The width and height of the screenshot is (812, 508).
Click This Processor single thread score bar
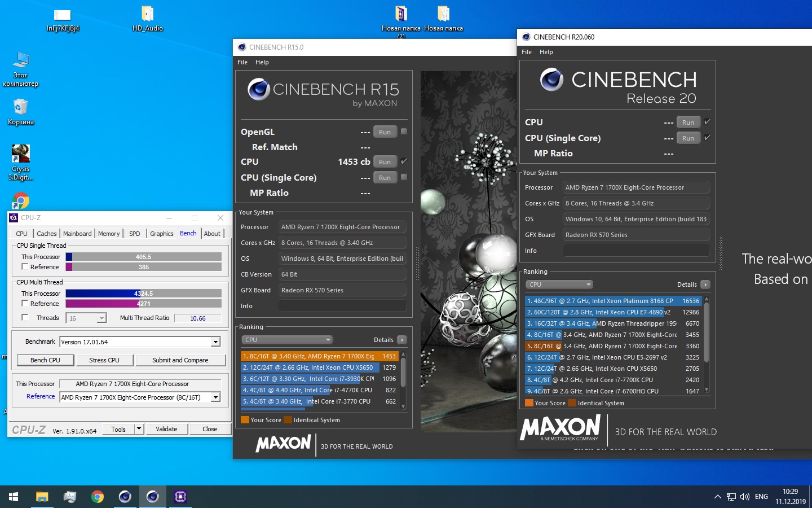(144, 257)
